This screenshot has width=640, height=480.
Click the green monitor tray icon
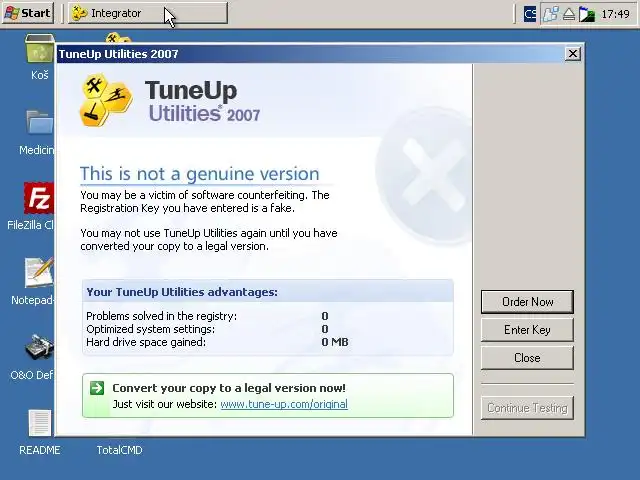[x=587, y=15]
